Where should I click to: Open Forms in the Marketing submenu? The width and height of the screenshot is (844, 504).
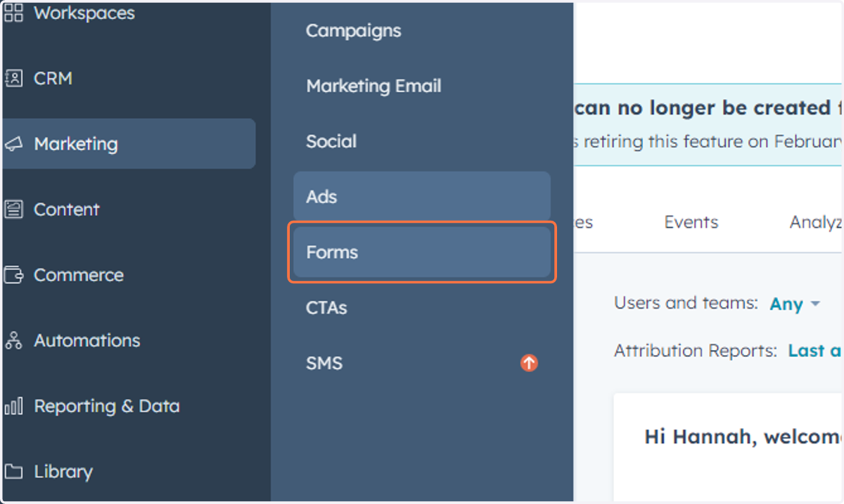tap(422, 252)
